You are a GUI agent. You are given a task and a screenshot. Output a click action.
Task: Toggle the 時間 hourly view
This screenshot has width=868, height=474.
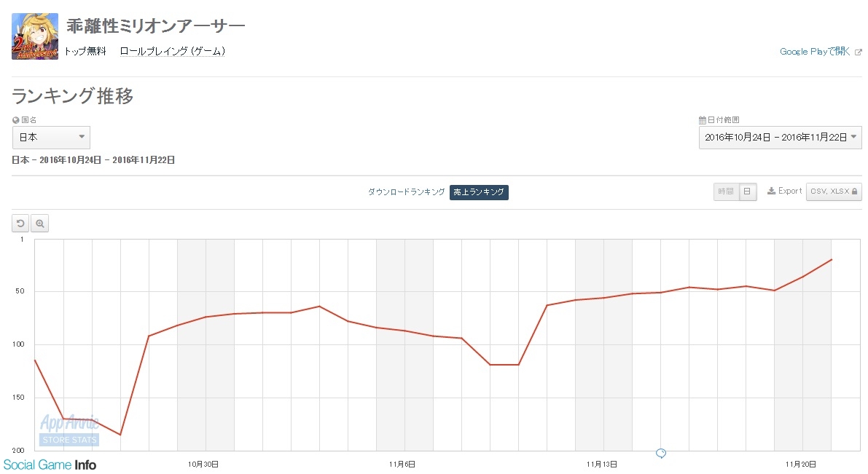(726, 191)
